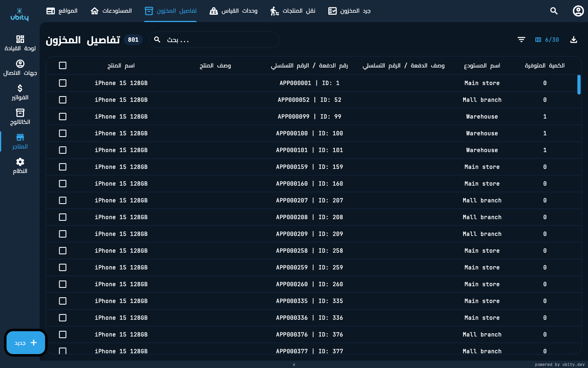Click the table vertical scrollbar thumb

pos(579,85)
